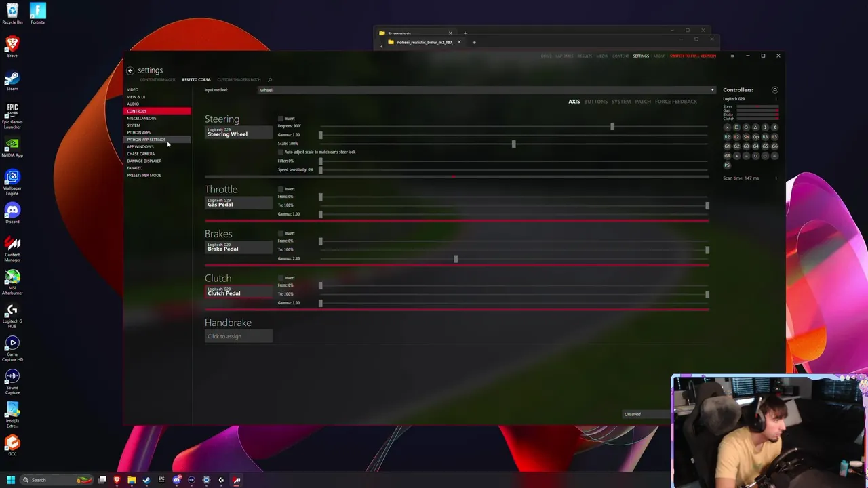Select Video in the settings sidebar
Viewport: 868px width, 488px height.
pos(157,89)
